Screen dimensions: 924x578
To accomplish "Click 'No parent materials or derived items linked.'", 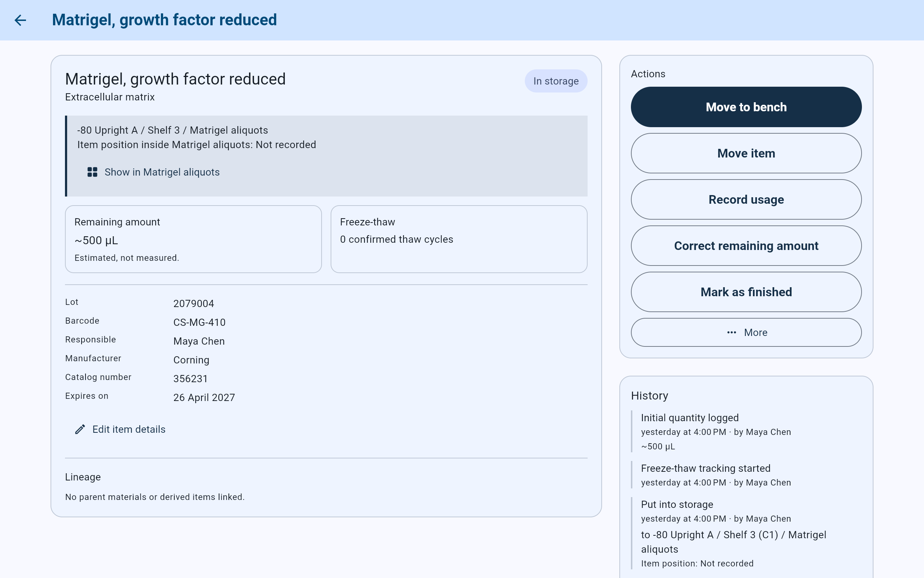I will tap(155, 497).
